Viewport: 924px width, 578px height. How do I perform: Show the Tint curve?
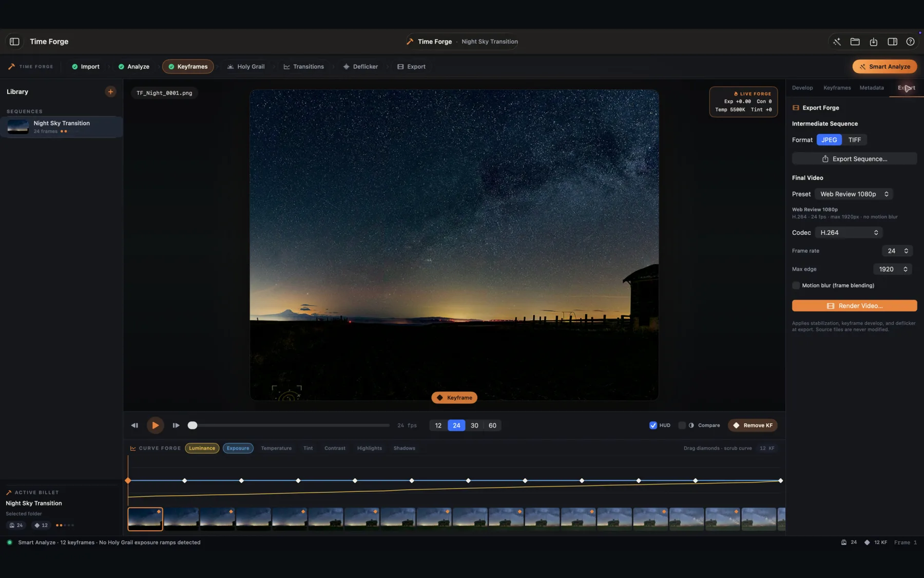[x=308, y=449]
